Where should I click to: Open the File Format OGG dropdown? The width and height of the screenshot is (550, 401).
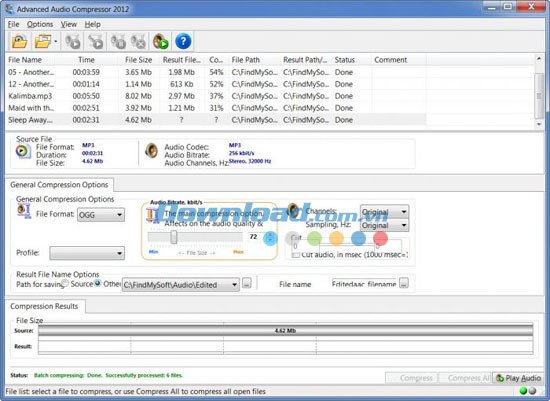click(101, 215)
